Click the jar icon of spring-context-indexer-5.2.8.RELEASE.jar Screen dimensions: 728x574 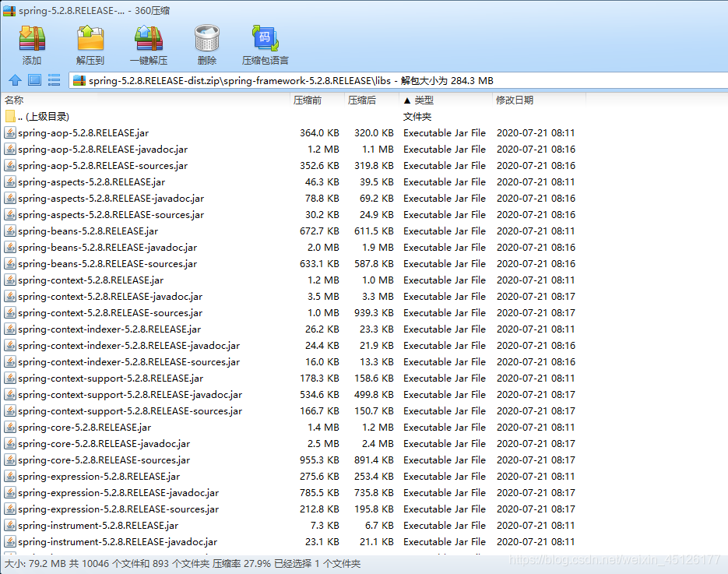(10, 329)
